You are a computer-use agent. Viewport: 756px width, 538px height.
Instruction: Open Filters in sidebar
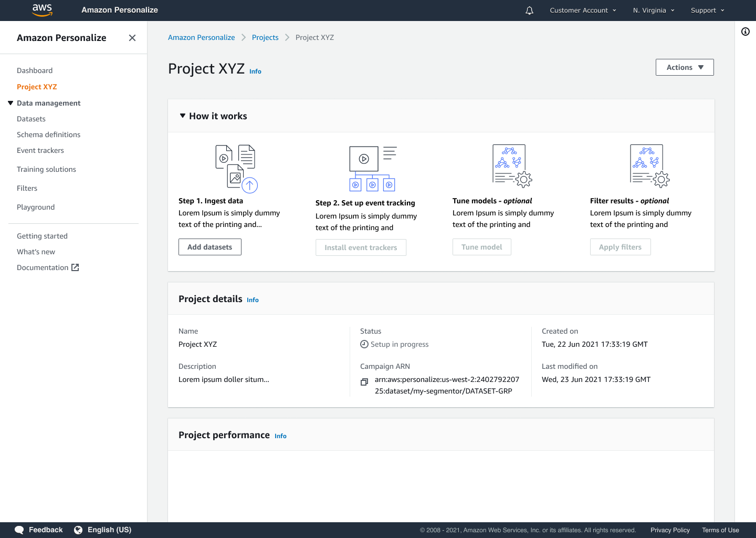(x=27, y=188)
